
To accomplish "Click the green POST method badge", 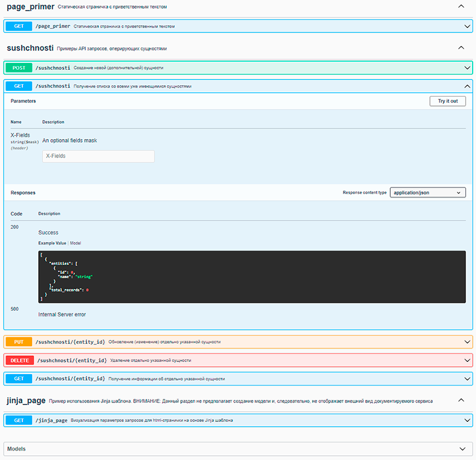I will pos(19,68).
